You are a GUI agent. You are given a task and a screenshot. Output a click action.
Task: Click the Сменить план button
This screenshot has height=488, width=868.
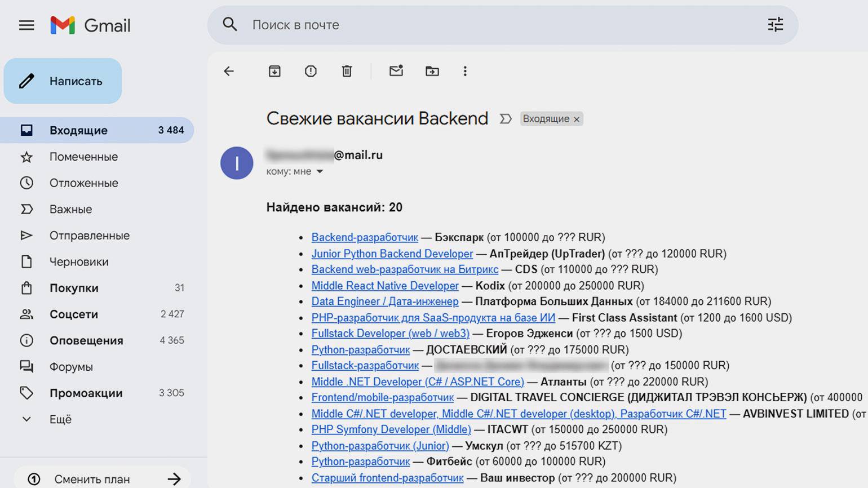click(x=101, y=479)
